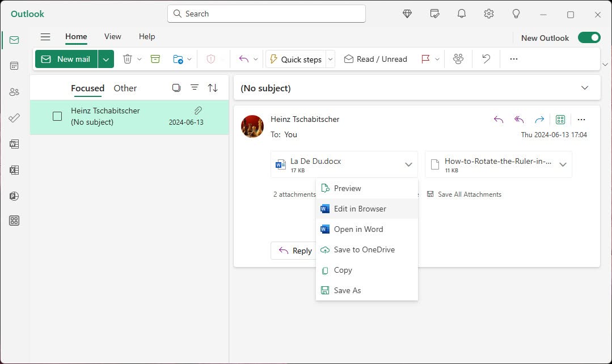
Task: Click the New mail button
Action: 66,60
